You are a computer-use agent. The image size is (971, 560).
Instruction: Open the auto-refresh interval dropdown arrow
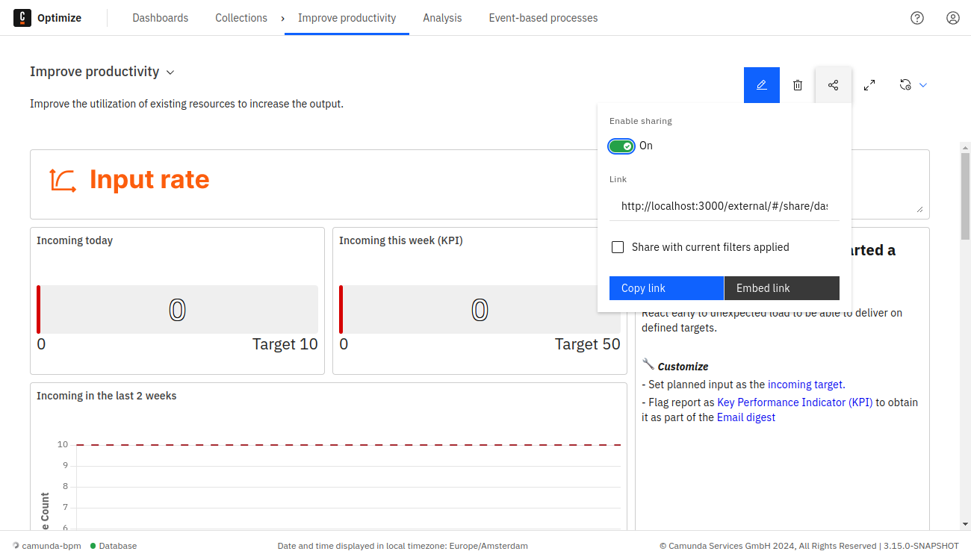923,85
